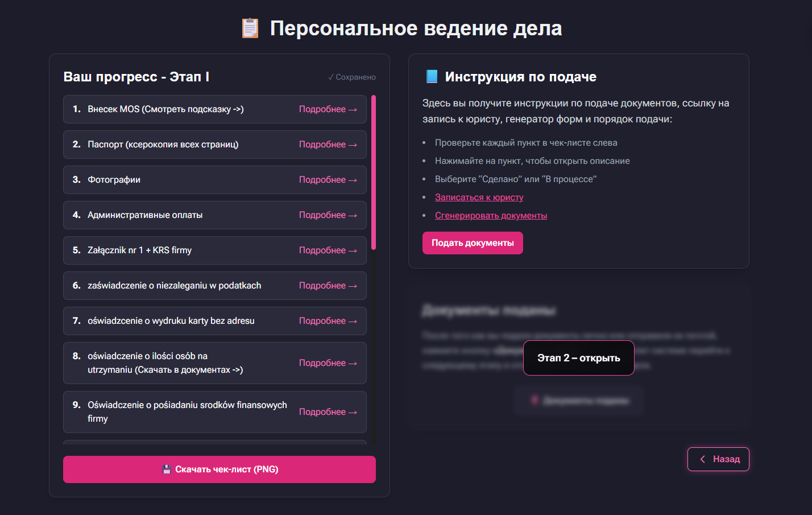Viewport: 812px width, 515px height.
Task: Open details for zaświadczenie o niezaleganiu w podatkach
Action: pyautogui.click(x=328, y=286)
